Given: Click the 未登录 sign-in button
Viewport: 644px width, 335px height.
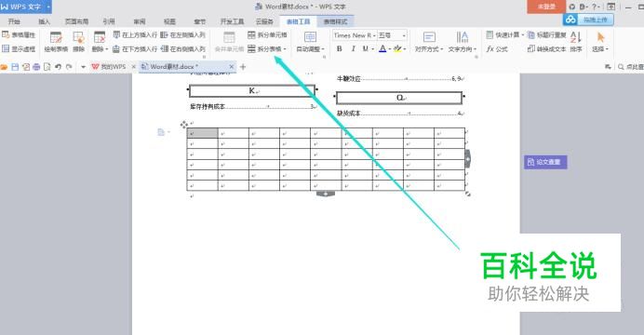Looking at the screenshot, I should pos(546,7).
